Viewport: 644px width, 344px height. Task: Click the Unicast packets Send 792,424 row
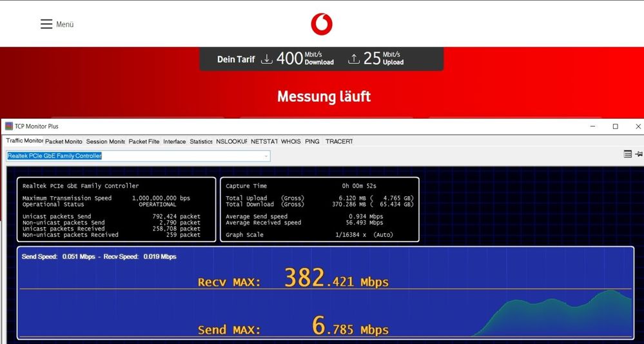(x=112, y=217)
